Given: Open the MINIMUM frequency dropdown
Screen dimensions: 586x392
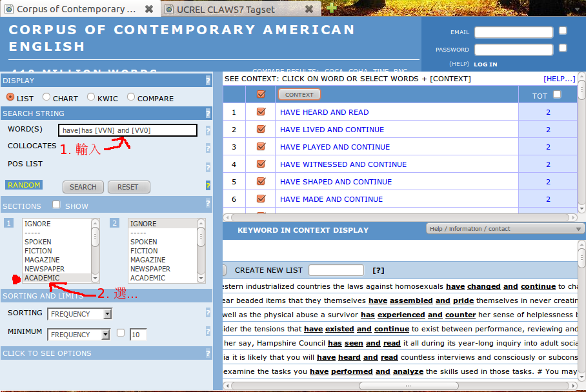Looking at the screenshot, I should click(79, 335).
